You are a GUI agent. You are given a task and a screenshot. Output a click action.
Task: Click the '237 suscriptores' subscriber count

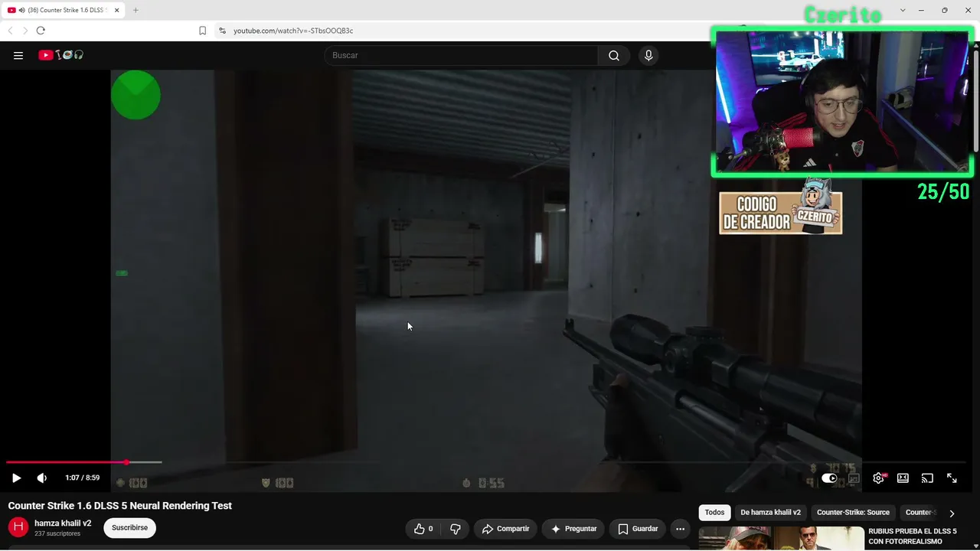(x=57, y=533)
